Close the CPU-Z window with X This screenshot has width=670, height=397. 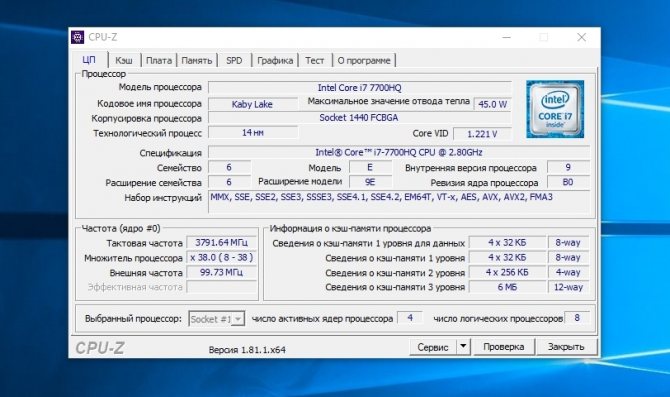point(581,38)
